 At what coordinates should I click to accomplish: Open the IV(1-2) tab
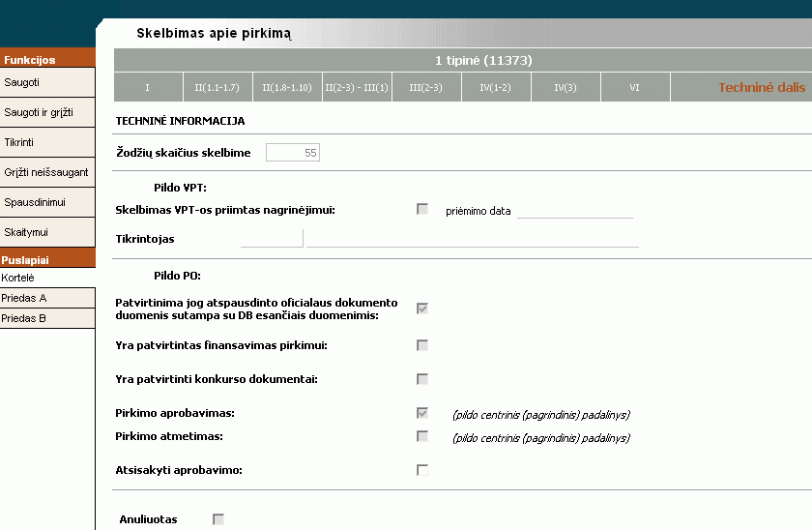(x=496, y=87)
